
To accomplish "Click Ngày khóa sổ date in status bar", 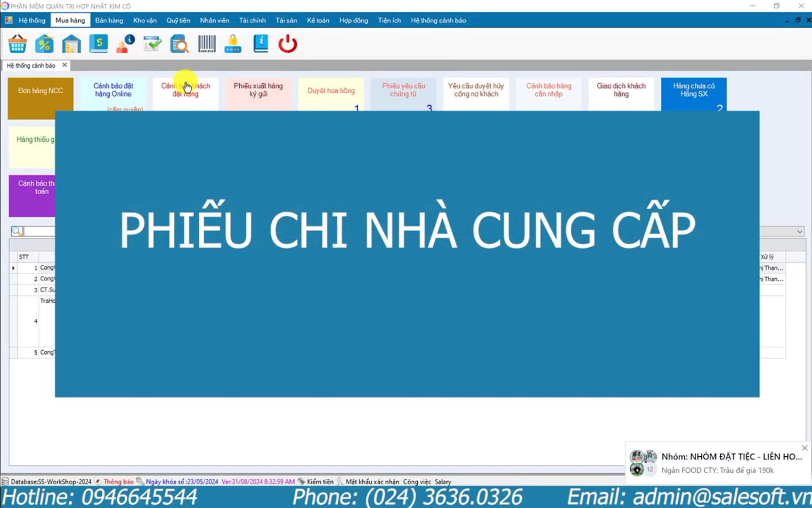I will pos(182,482).
